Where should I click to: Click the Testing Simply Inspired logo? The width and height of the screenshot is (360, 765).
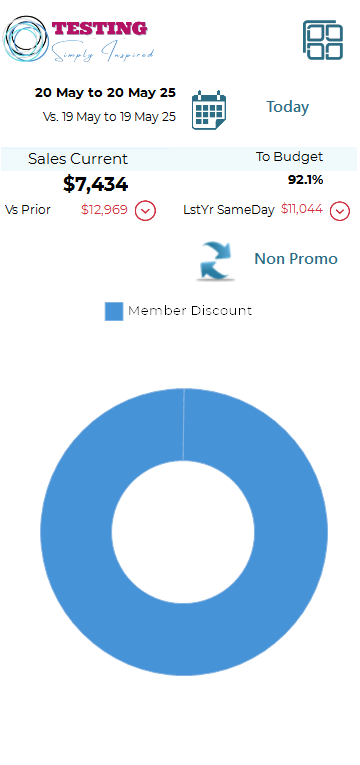click(x=79, y=40)
